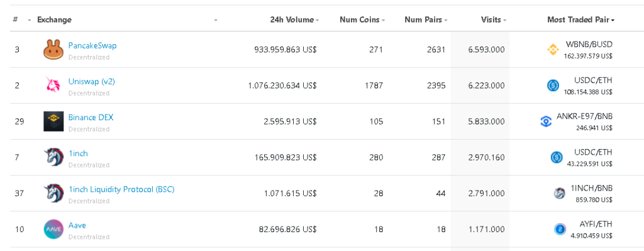Click the 1inch Liquidity Protocol logo icon
The height and width of the screenshot is (251, 644).
point(53,193)
